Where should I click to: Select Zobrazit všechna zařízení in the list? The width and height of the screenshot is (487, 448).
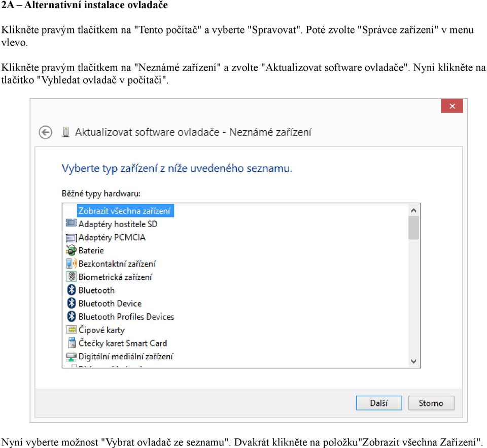[x=125, y=211]
